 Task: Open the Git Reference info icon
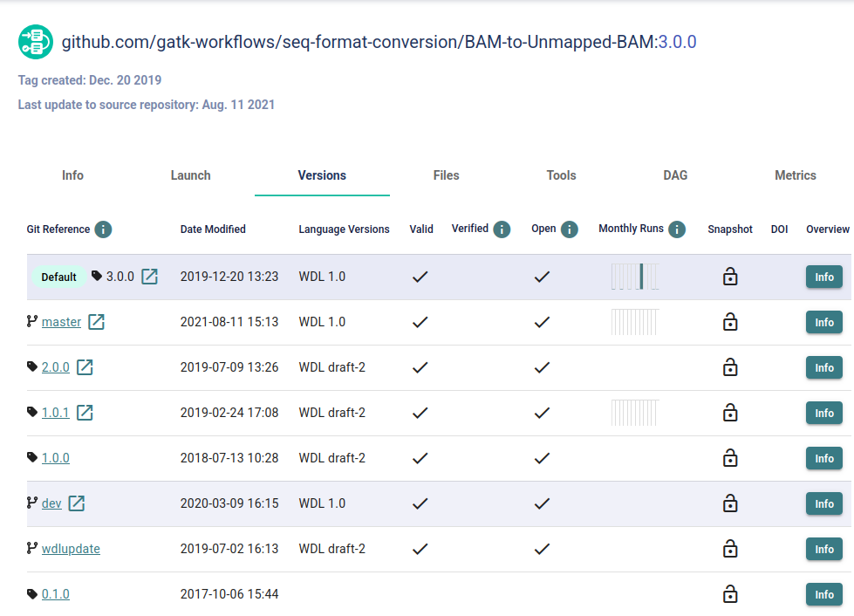pos(103,229)
